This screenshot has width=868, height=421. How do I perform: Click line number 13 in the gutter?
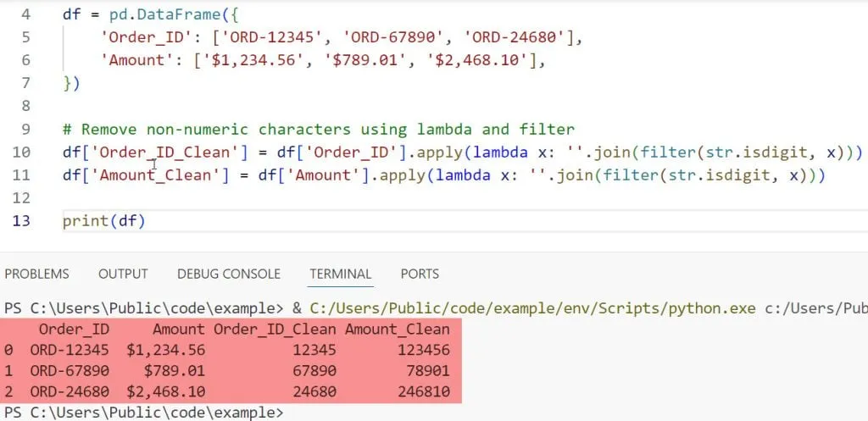[x=23, y=221]
